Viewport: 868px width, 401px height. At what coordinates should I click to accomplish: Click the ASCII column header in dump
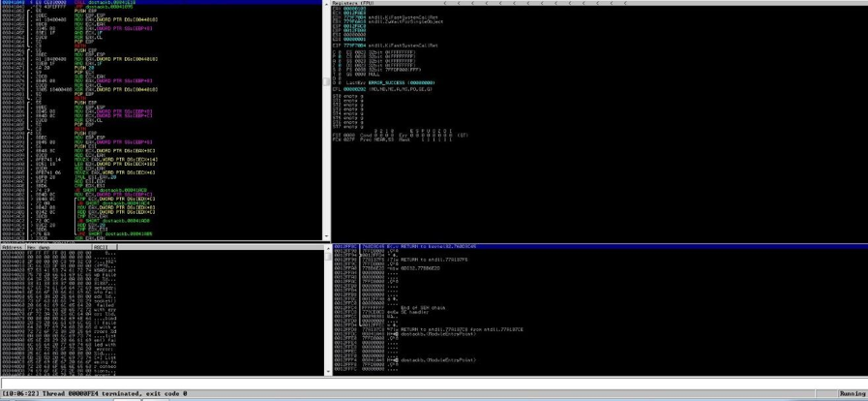(101, 247)
